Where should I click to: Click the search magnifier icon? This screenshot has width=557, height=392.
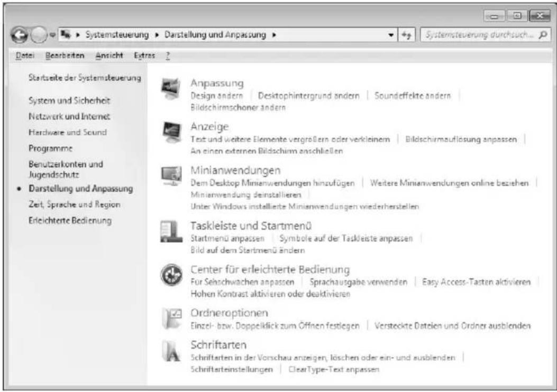(543, 34)
